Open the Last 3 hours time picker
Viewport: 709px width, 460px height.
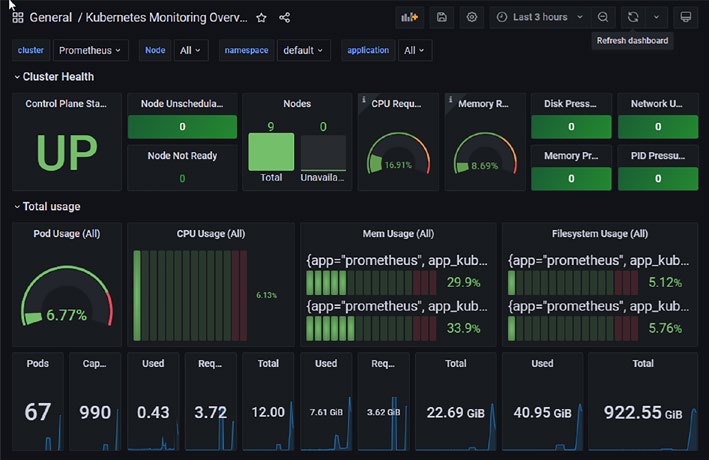[540, 18]
